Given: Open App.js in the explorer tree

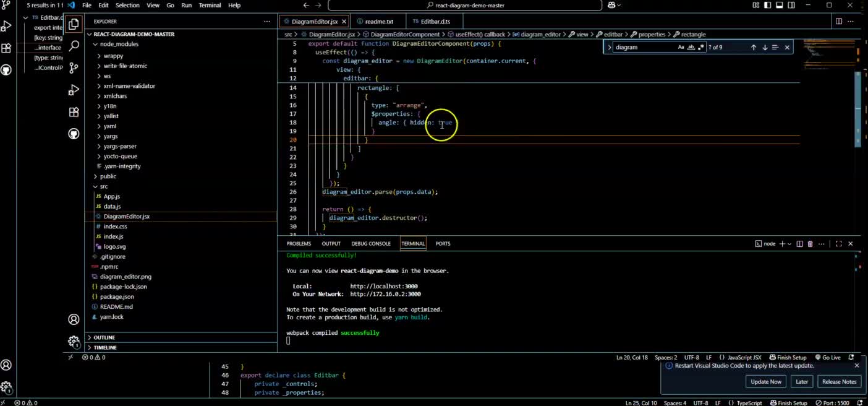Looking at the screenshot, I should [x=112, y=196].
